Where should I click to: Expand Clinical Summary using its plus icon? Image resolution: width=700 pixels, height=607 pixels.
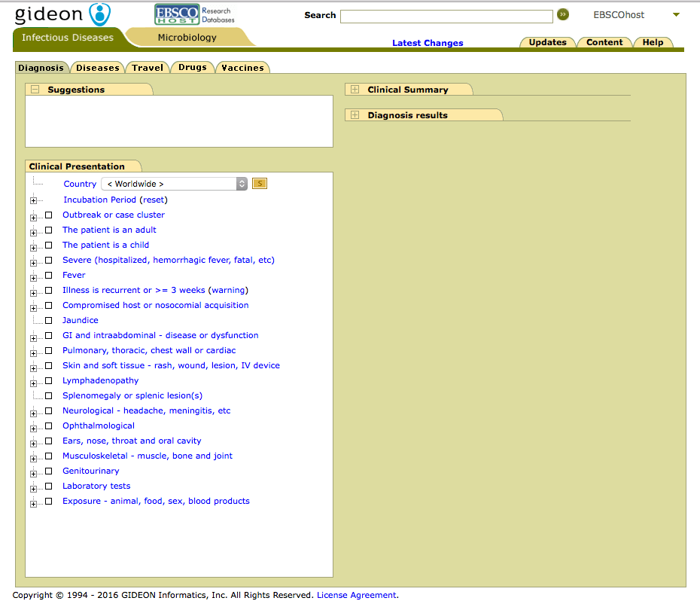point(354,89)
